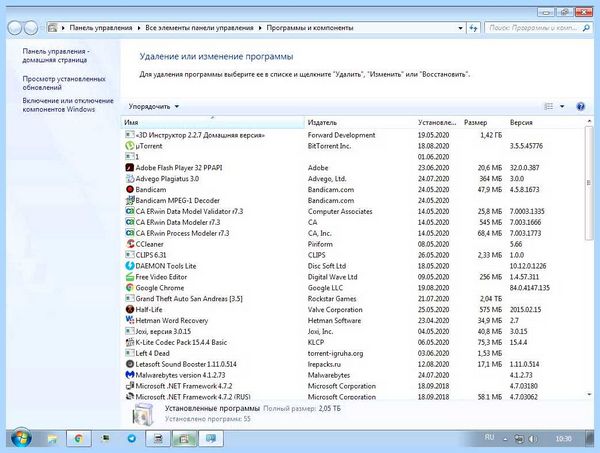Show hidden tray icons arrow
The height and width of the screenshot is (453, 600).
click(x=505, y=440)
